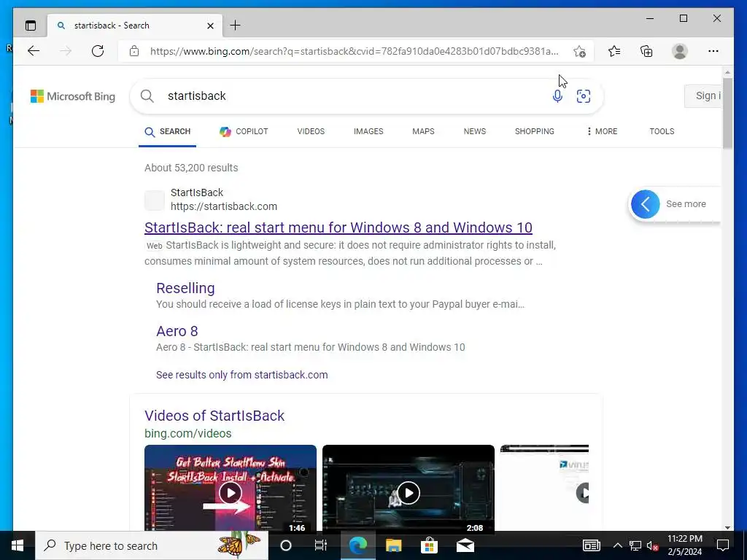Viewport: 747px width, 560px height.
Task: View site information lock icon
Action: tap(134, 51)
